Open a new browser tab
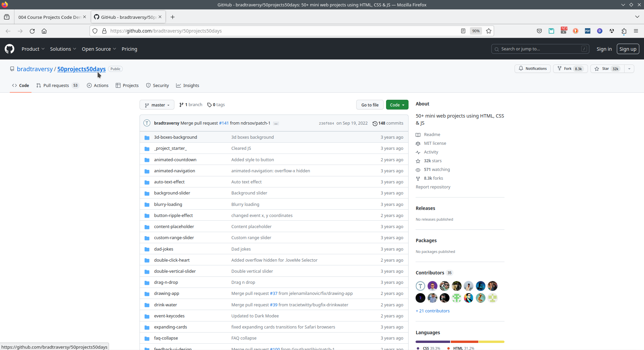644x350 pixels. tap(172, 17)
